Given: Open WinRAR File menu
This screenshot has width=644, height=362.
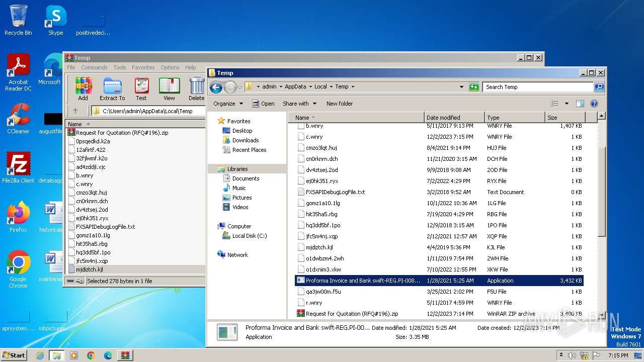Looking at the screenshot, I should (x=71, y=67).
